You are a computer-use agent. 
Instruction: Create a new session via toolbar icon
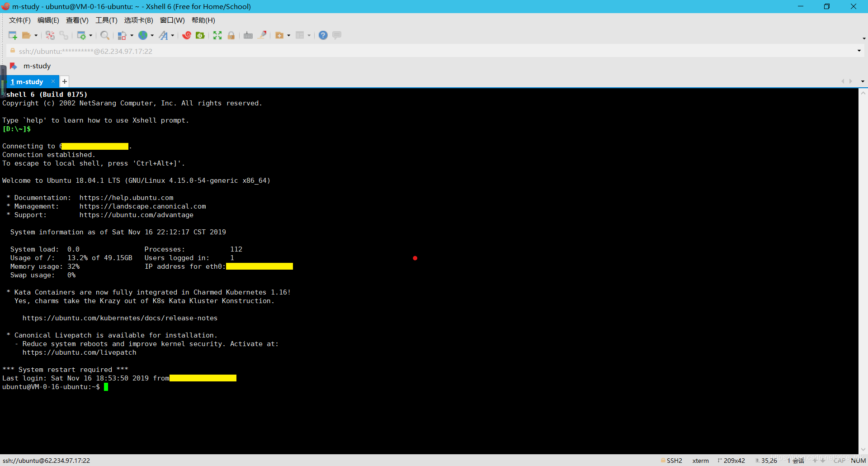coord(13,35)
